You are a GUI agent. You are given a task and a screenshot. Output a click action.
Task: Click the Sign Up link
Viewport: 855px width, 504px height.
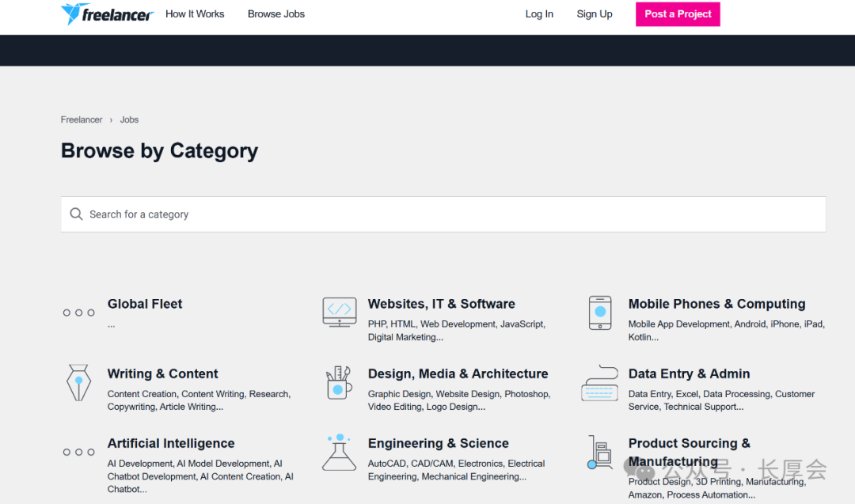[595, 14]
